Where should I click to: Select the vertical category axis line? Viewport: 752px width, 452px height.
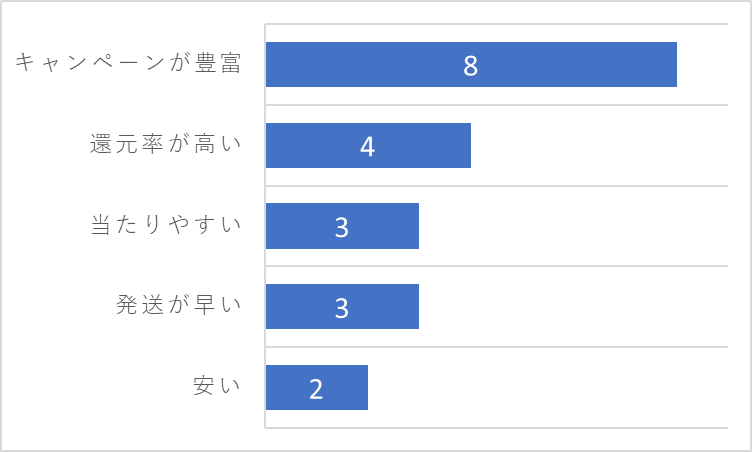(x=265, y=226)
